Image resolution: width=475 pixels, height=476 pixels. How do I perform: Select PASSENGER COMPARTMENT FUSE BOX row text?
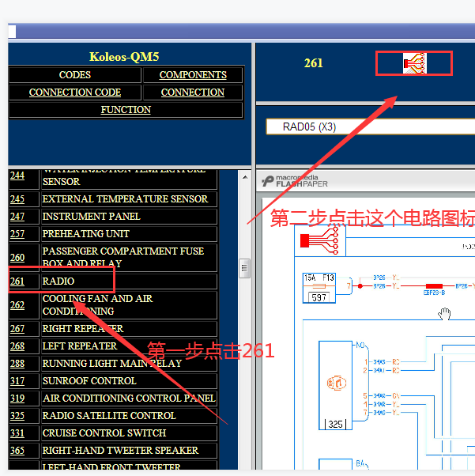[123, 257]
